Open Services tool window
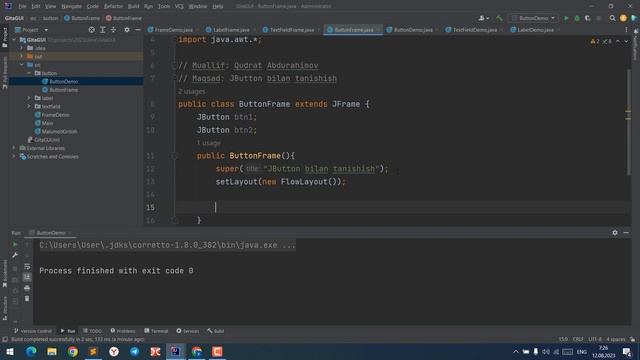The width and height of the screenshot is (640, 360). click(188, 331)
